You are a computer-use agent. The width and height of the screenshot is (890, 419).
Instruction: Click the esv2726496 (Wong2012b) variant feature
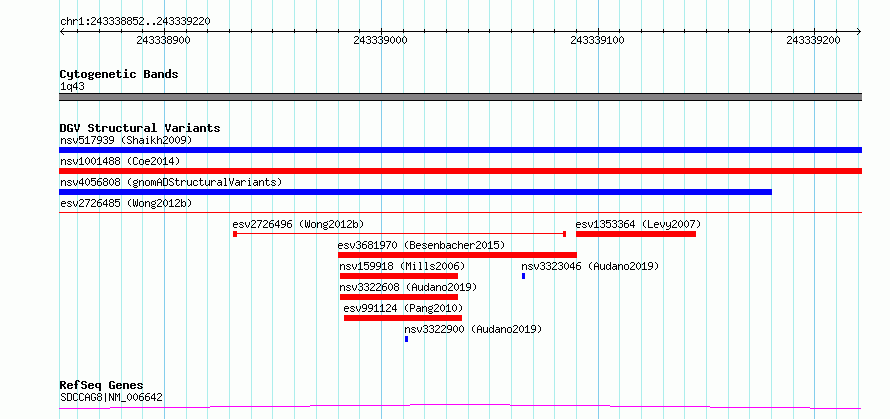(x=400, y=234)
